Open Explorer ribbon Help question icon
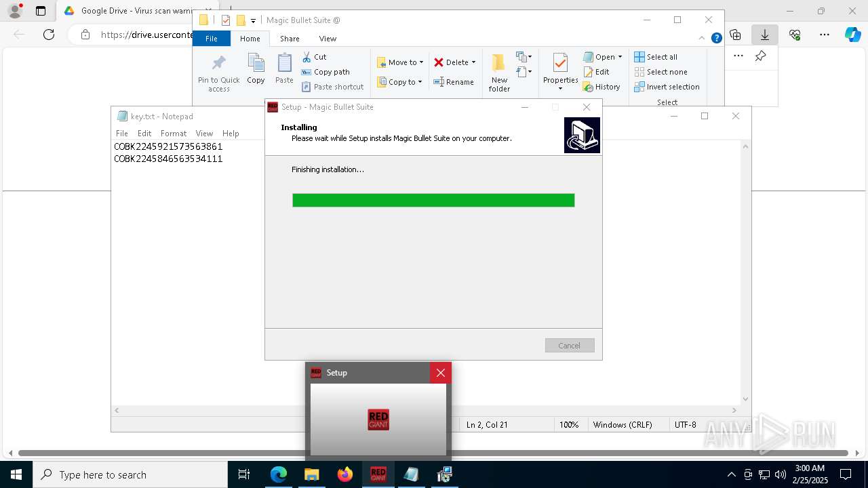This screenshot has width=868, height=488. pyautogui.click(x=716, y=39)
